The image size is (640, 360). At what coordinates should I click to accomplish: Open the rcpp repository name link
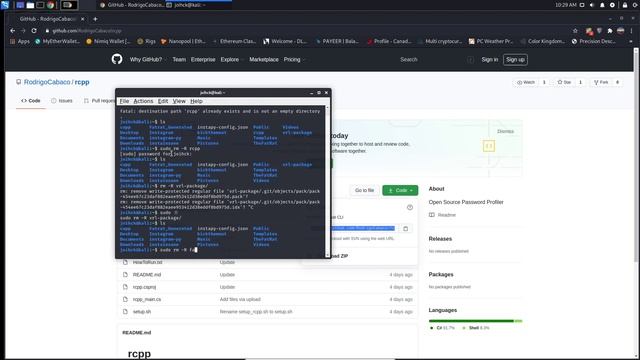82,82
